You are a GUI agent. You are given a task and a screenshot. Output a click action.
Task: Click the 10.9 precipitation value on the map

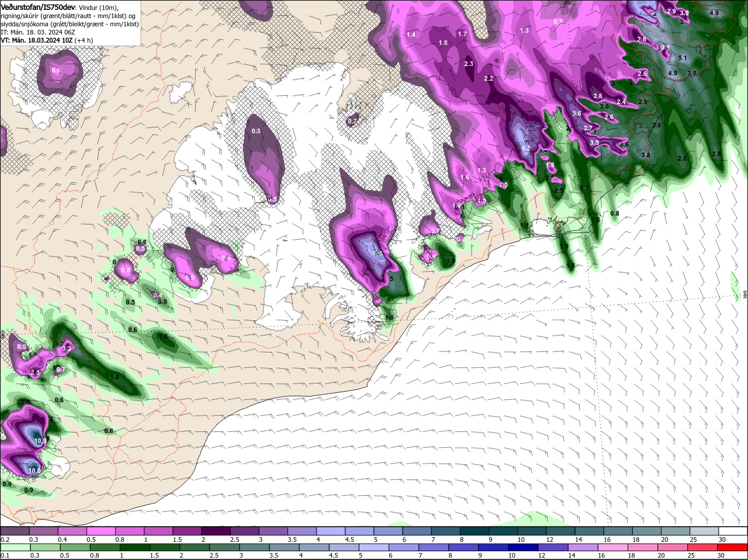point(40,441)
